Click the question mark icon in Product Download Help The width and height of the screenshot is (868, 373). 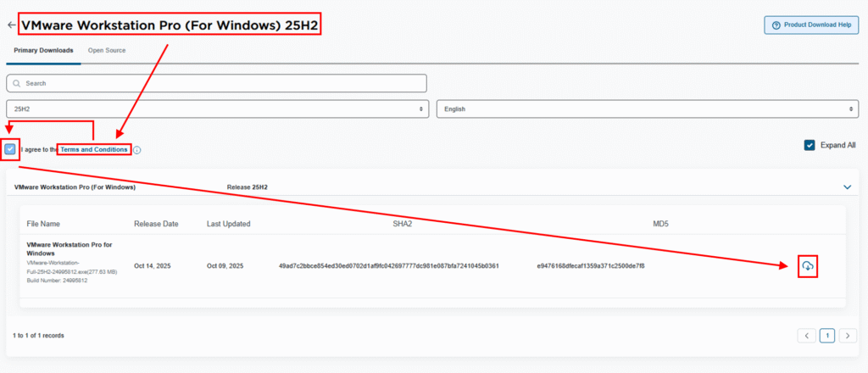tap(776, 25)
